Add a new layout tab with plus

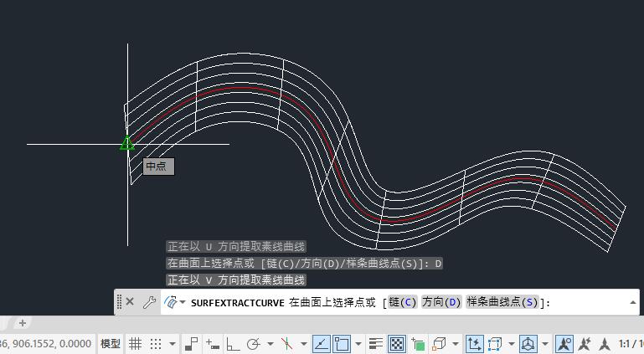pyautogui.click(x=22, y=323)
